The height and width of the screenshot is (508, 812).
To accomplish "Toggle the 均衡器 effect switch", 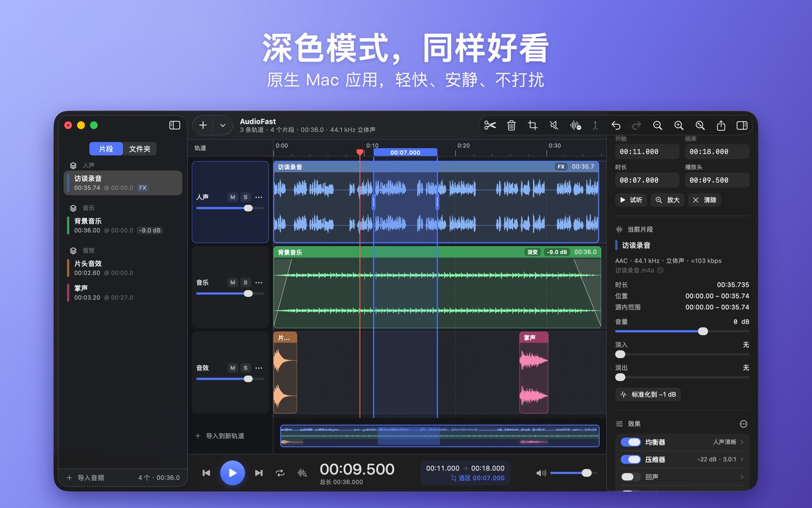I will pyautogui.click(x=631, y=442).
